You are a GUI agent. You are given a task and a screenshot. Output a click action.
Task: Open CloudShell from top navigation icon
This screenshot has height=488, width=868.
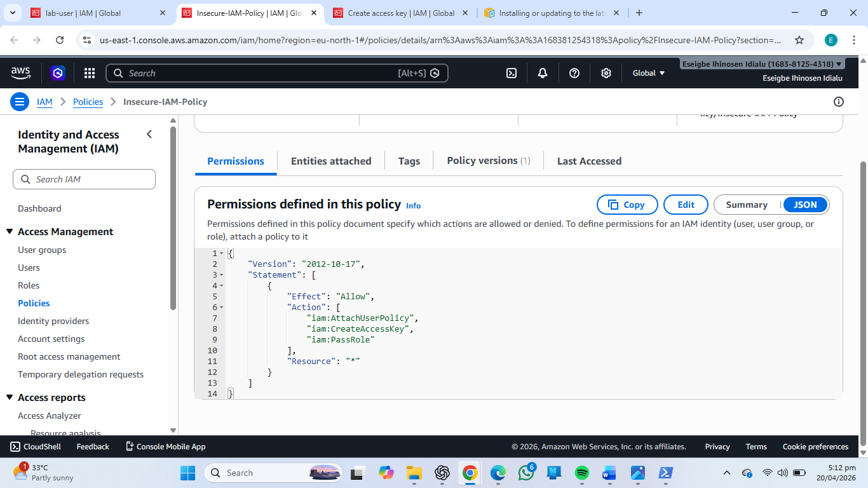coord(512,73)
